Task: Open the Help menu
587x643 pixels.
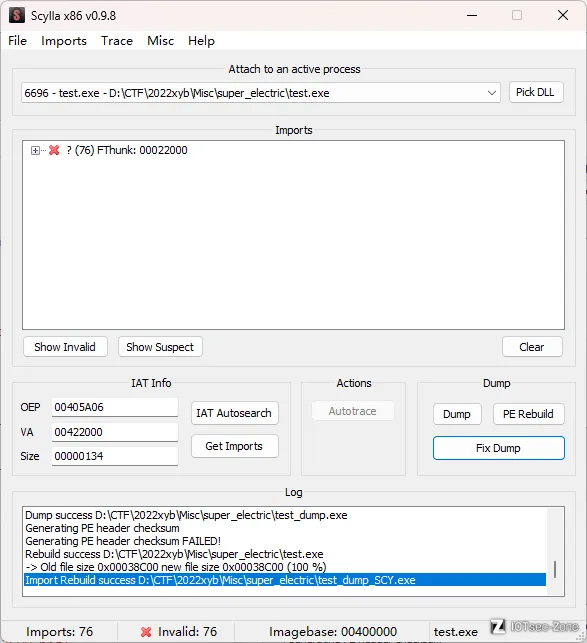Action: pyautogui.click(x=201, y=41)
